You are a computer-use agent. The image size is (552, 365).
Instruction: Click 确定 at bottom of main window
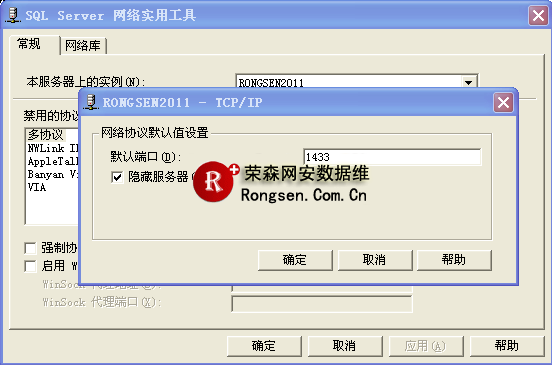(264, 346)
